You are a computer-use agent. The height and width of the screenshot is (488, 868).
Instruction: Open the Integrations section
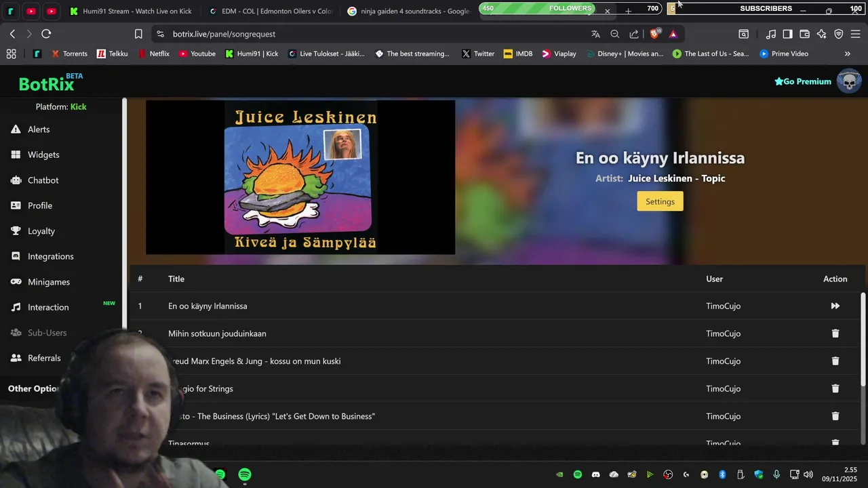pos(50,256)
